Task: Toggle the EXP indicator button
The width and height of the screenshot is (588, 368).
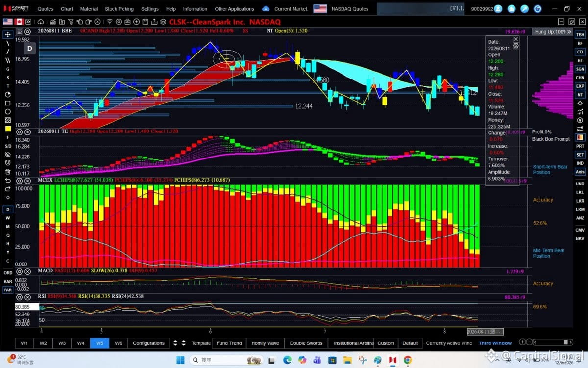Action: 580,86
